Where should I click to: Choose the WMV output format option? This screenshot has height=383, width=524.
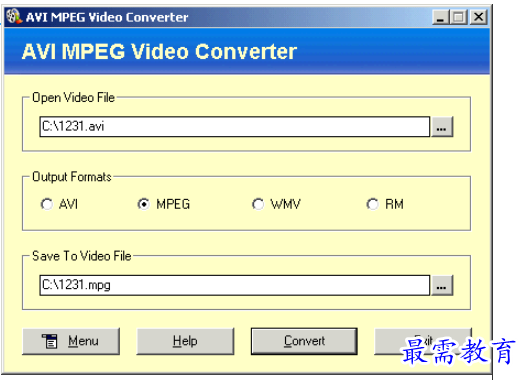point(258,204)
